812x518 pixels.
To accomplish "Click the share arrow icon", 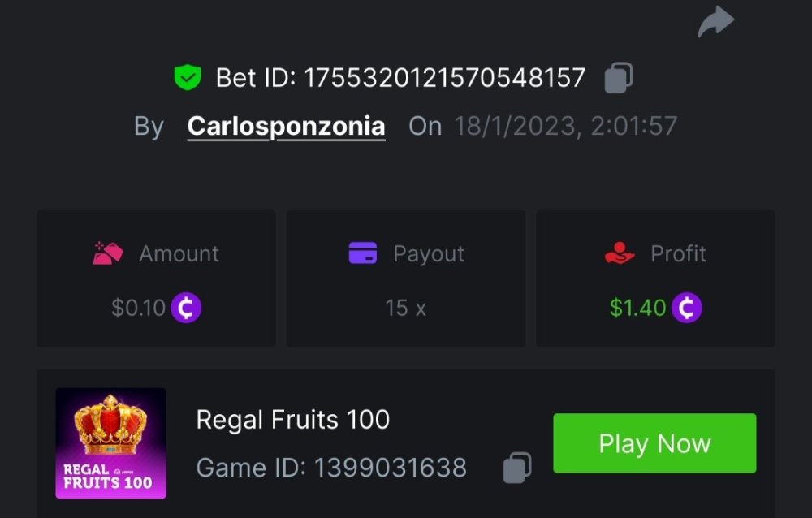I will pos(715,22).
